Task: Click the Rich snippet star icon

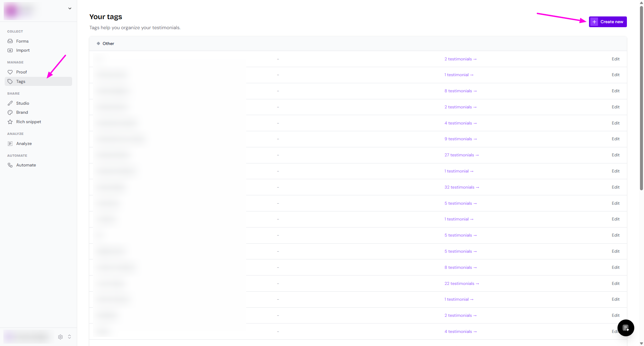Action: [10, 122]
